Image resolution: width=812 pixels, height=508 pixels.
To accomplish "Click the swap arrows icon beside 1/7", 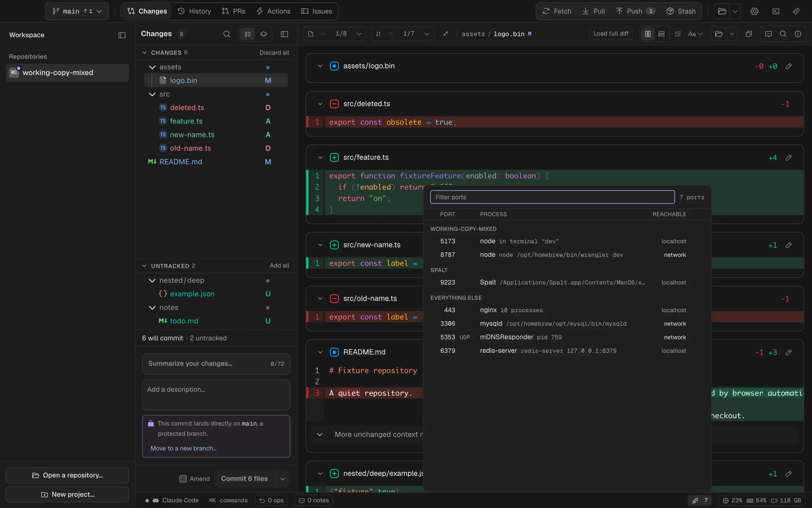I will pyautogui.click(x=378, y=34).
